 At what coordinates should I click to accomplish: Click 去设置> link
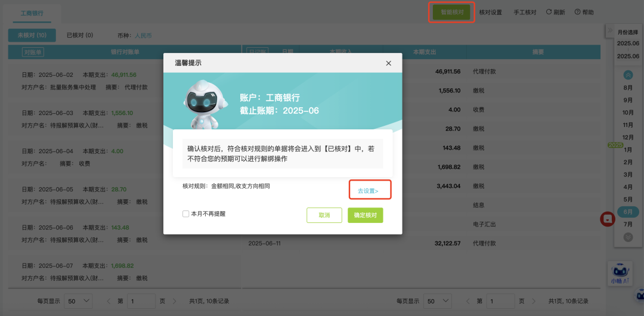click(368, 191)
